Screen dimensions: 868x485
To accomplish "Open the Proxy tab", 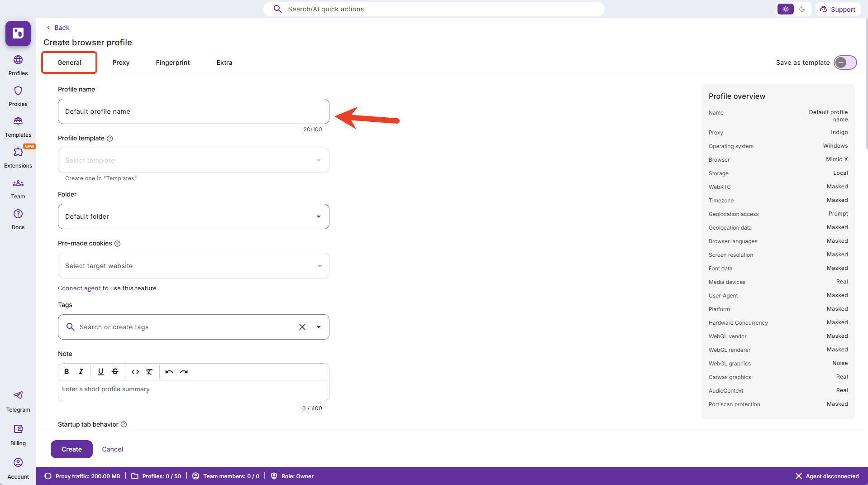I will click(121, 62).
